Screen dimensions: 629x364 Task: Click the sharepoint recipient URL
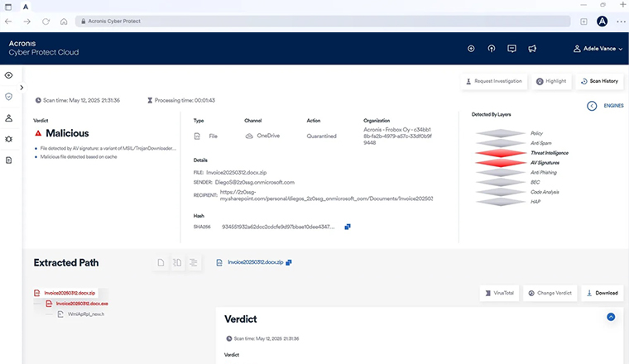pos(327,195)
